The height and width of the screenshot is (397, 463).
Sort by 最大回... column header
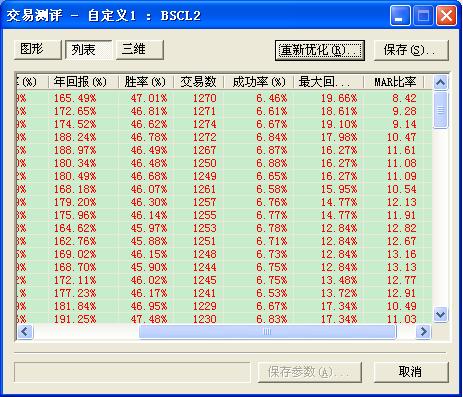328,82
